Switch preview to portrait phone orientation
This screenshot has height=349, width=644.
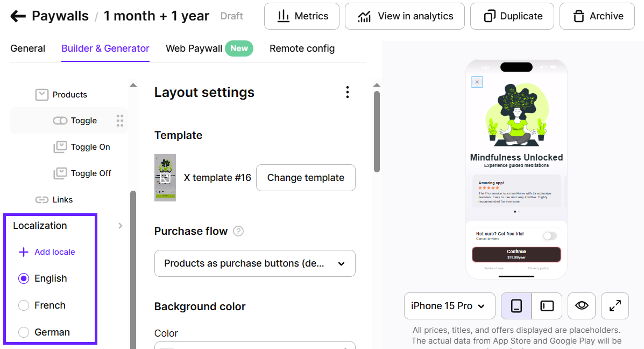pyautogui.click(x=516, y=306)
